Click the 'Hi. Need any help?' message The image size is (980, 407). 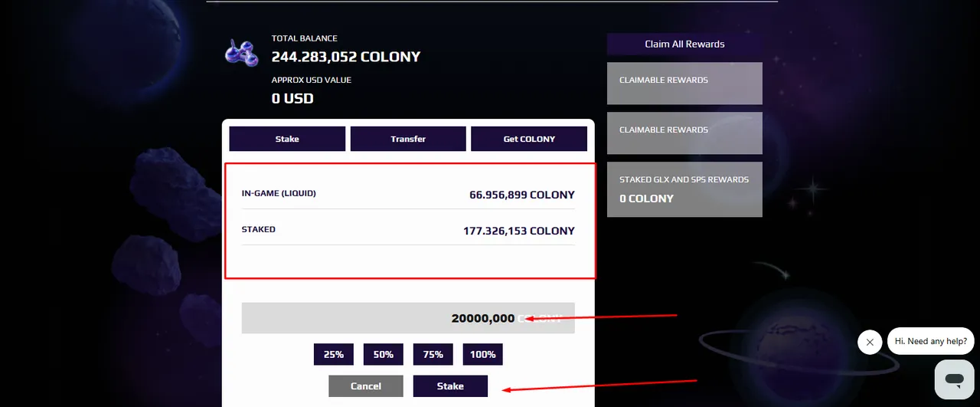pyautogui.click(x=931, y=341)
